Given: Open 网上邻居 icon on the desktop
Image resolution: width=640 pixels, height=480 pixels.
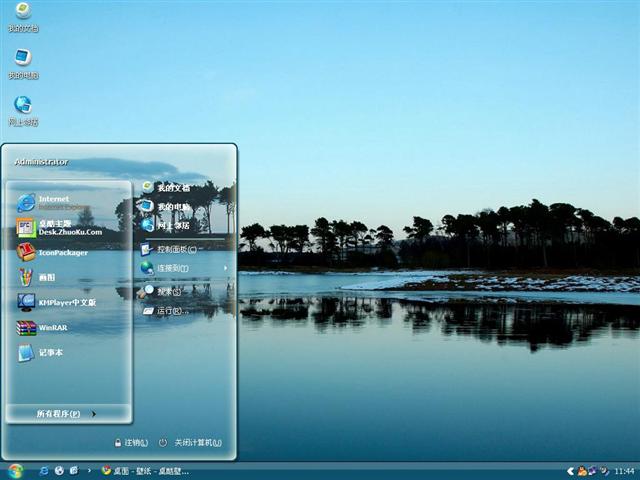Looking at the screenshot, I should (23, 111).
